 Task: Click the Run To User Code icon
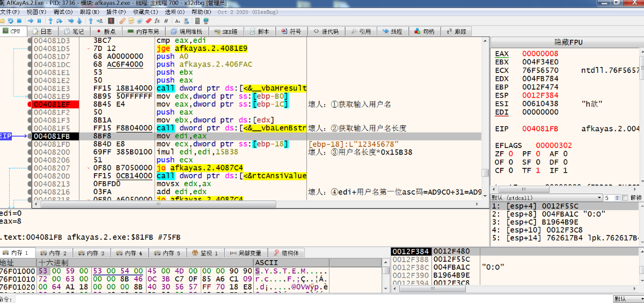99,21
